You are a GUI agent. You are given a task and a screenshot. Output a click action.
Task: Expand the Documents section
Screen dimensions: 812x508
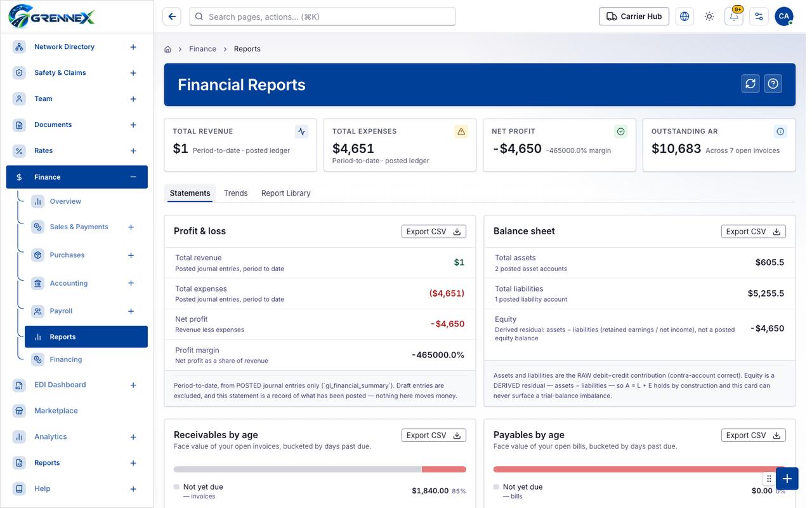pos(133,125)
